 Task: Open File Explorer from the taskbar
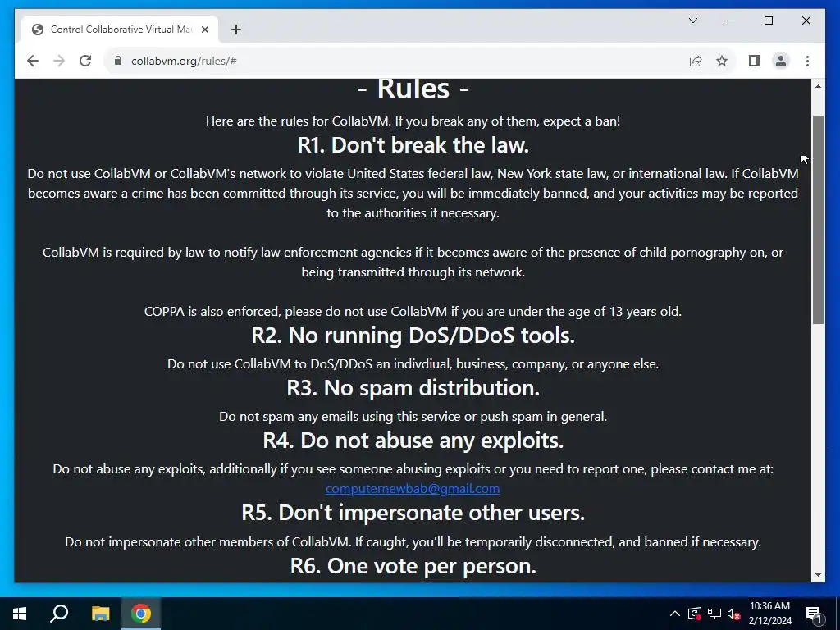[100, 614]
